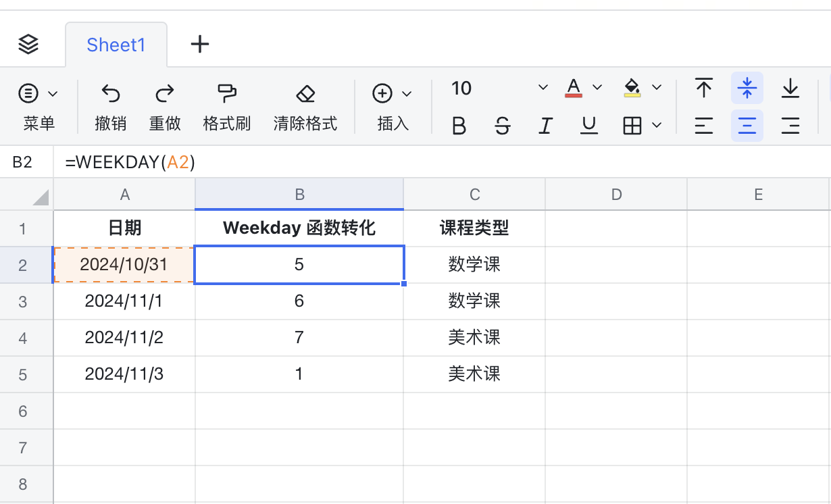Screen dimensions: 831x504
Task: Select the cell 2024/11/2
Action: [x=124, y=338]
